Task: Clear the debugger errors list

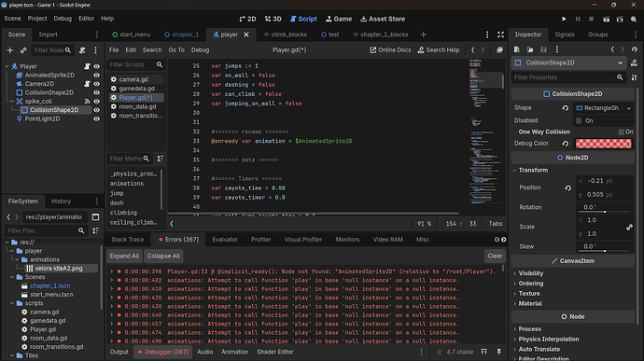Action: (x=495, y=256)
